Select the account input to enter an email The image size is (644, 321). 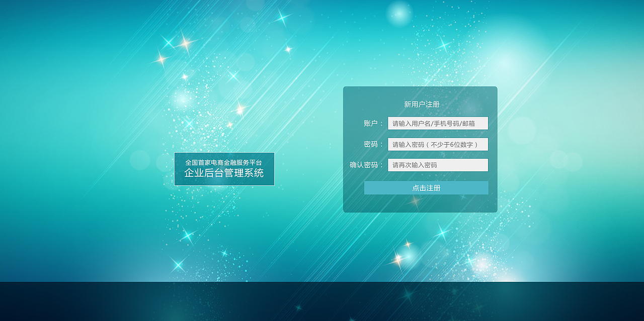pyautogui.click(x=437, y=123)
